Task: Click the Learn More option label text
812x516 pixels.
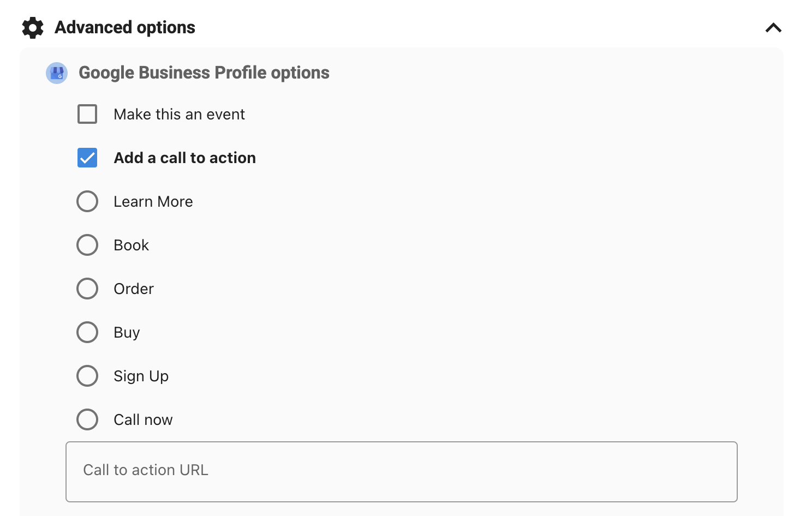Action: [x=153, y=202]
